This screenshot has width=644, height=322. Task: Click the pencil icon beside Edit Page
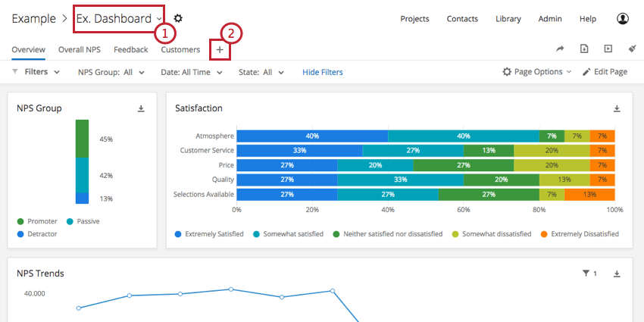(x=586, y=72)
